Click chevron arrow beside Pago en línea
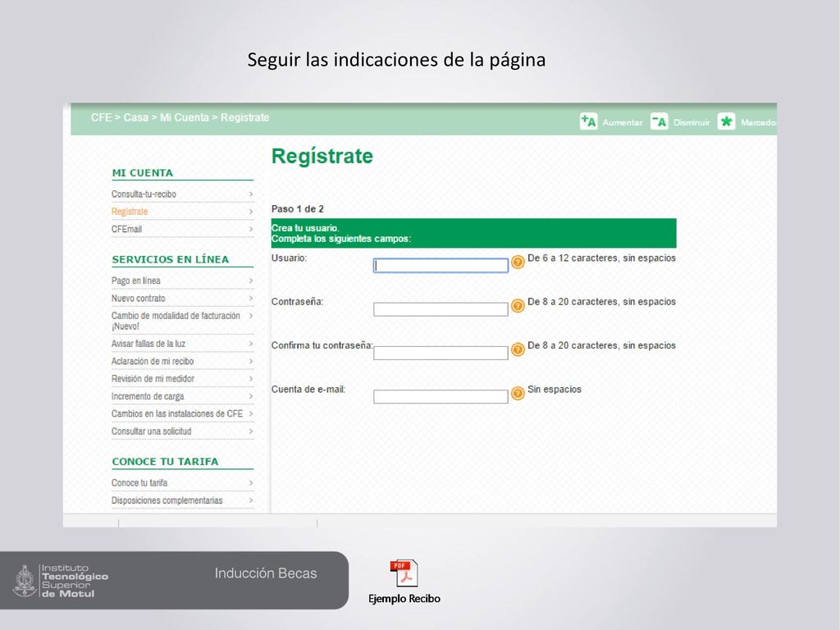 [x=251, y=281]
